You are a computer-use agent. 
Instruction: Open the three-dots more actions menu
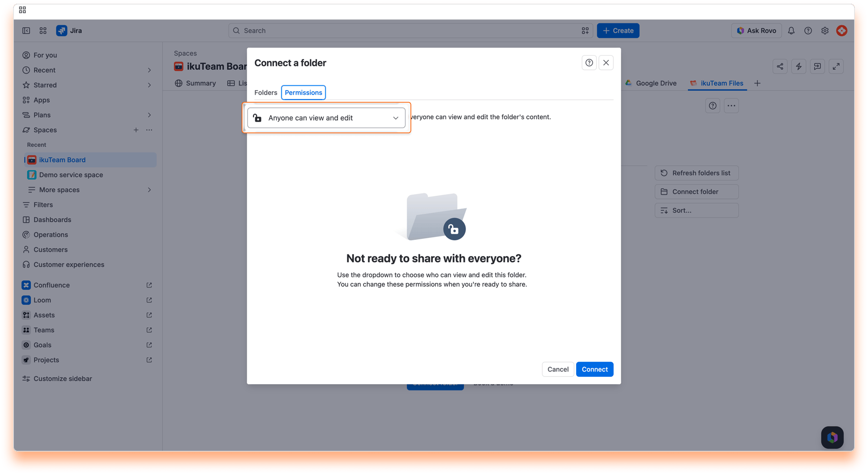click(731, 106)
